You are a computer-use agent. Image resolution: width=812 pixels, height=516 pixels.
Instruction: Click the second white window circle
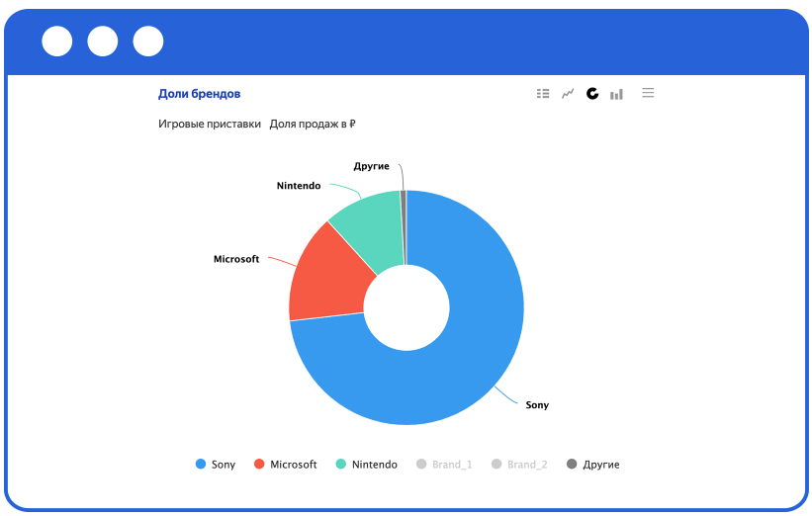(x=103, y=42)
